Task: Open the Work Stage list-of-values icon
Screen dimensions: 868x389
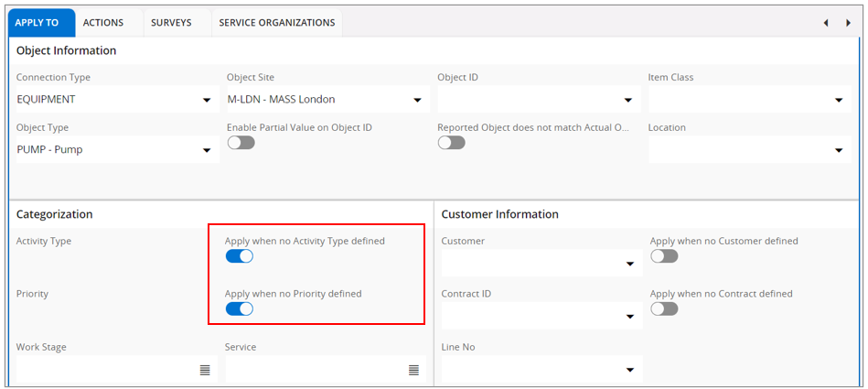Action: pos(205,370)
